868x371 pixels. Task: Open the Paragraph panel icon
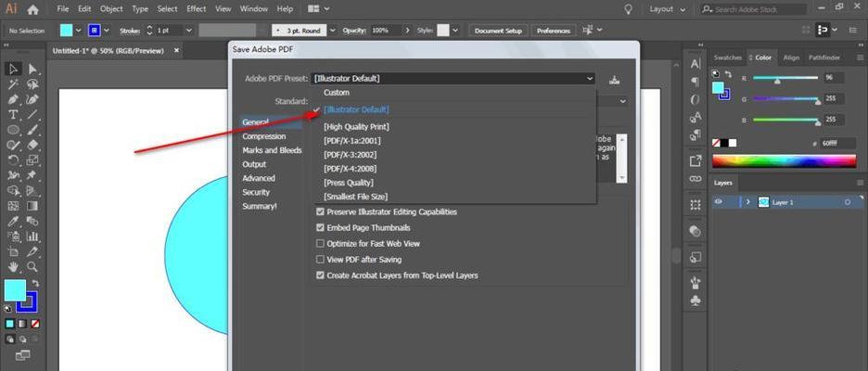(696, 82)
